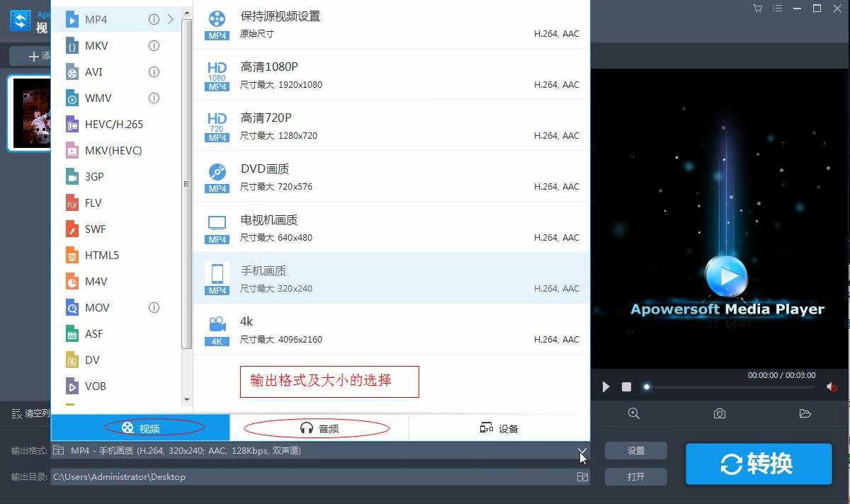Switch to the 视频 tab
Image resolution: width=850 pixels, height=504 pixels.
point(140,428)
